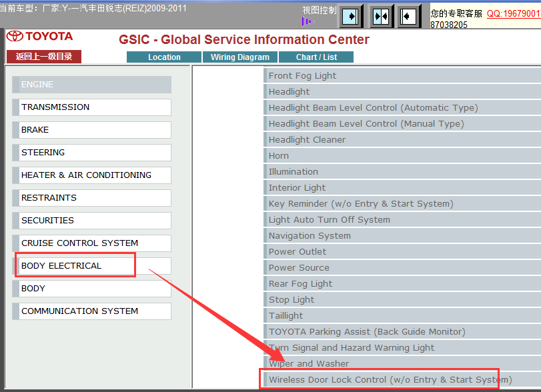Open Power Outlet entry
Image resolution: width=541 pixels, height=392 pixels.
point(402,252)
